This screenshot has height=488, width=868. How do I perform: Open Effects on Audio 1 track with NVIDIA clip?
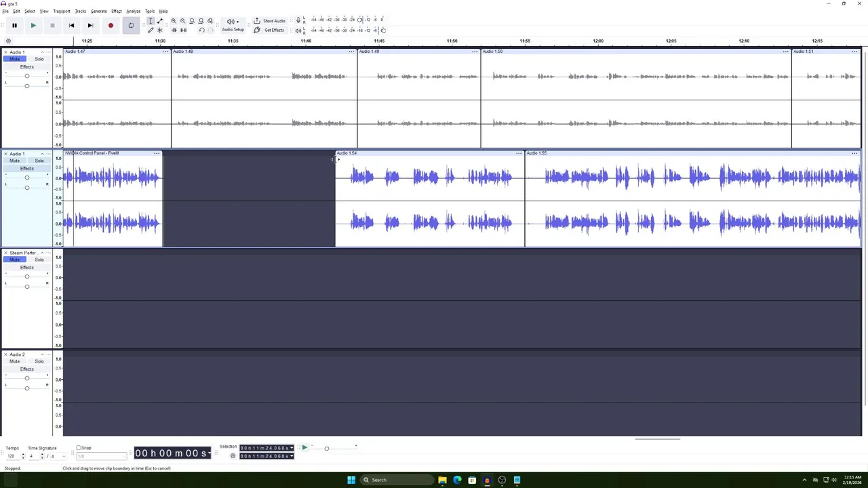point(27,169)
